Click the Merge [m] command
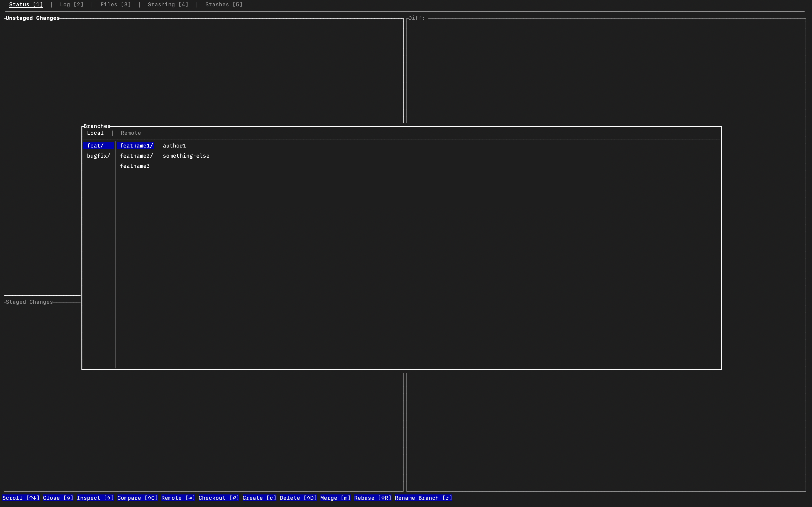This screenshot has height=507, width=812. [x=335, y=498]
